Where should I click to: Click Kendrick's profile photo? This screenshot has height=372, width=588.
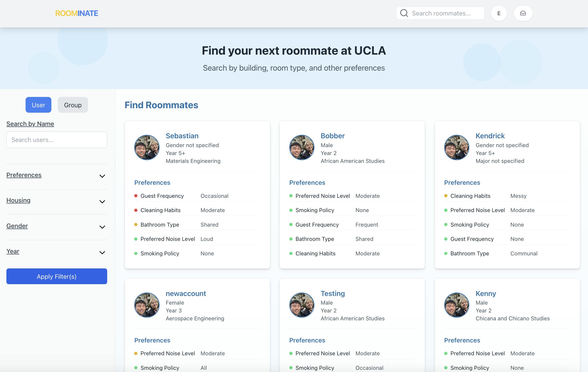tap(457, 147)
